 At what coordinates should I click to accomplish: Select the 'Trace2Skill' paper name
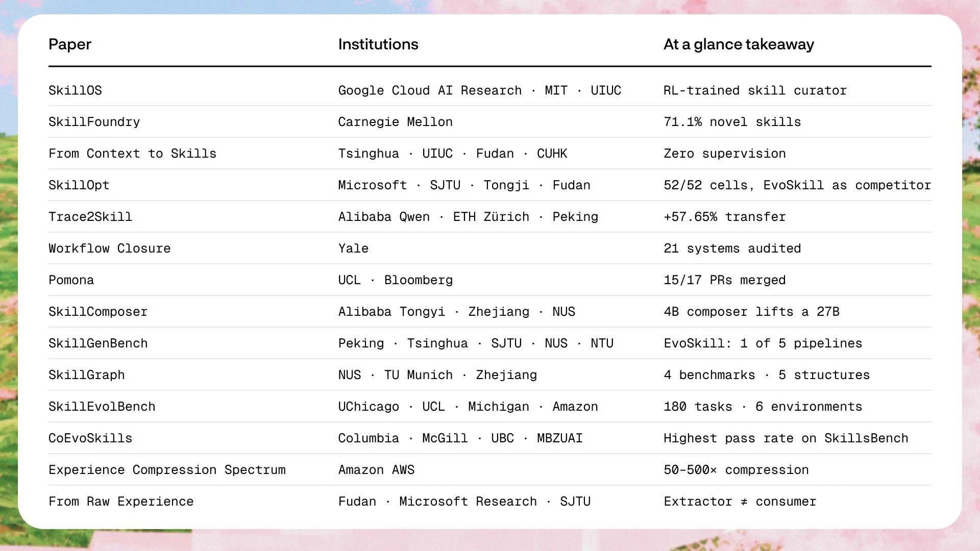90,217
